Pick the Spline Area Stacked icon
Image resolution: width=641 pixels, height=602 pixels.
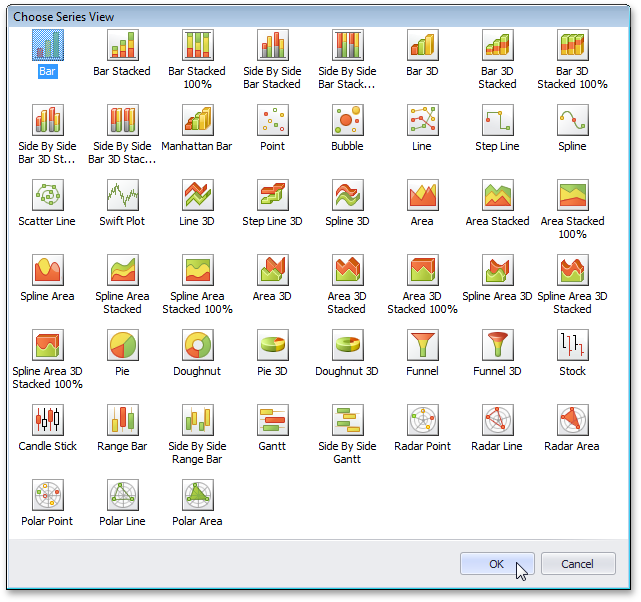(x=123, y=270)
